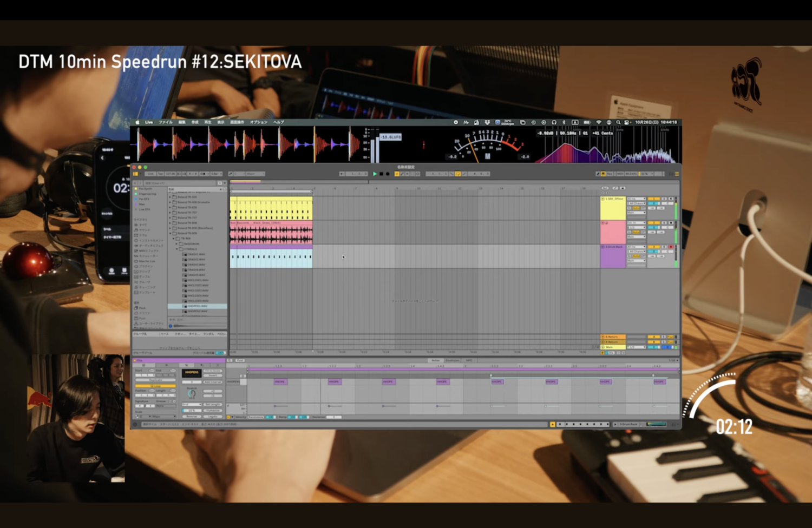This screenshot has width=812, height=528.
Task: Toggle the yellow Loop switch in transport
Action: point(457,174)
